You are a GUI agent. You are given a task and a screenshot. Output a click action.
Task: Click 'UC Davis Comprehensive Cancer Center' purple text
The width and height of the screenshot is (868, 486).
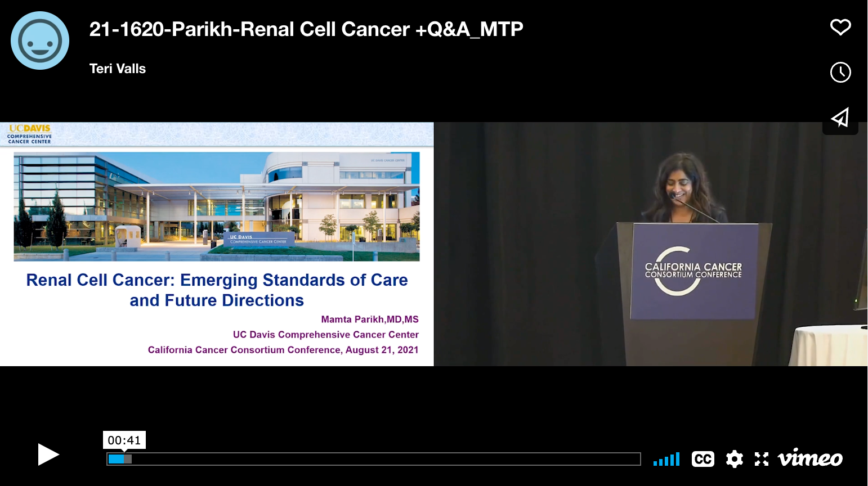point(326,335)
